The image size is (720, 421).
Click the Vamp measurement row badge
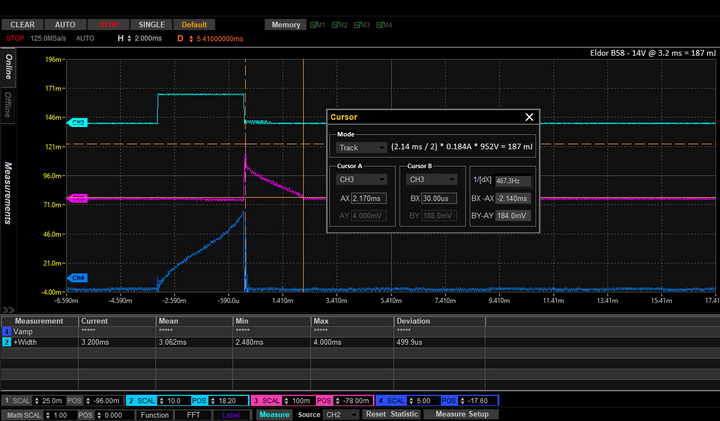(x=6, y=331)
